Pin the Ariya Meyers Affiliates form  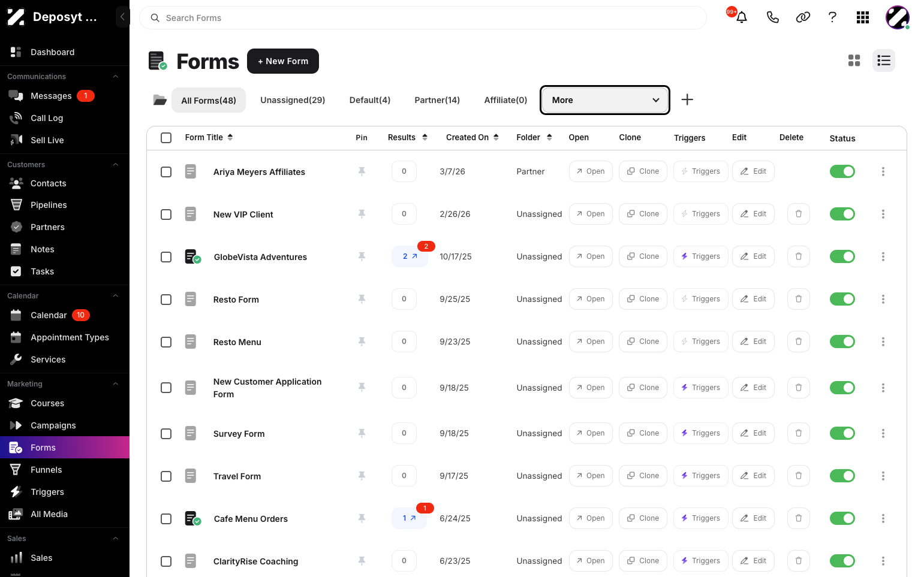(x=362, y=171)
